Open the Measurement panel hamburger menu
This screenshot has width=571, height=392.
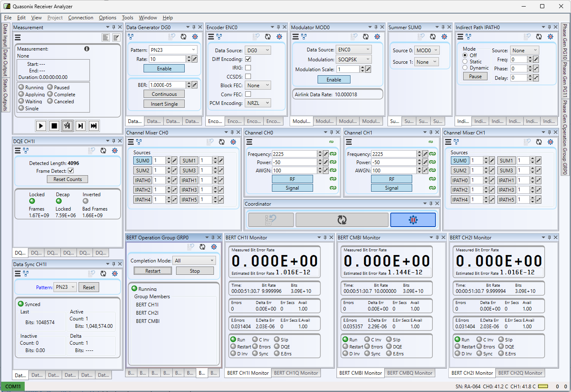click(x=18, y=37)
